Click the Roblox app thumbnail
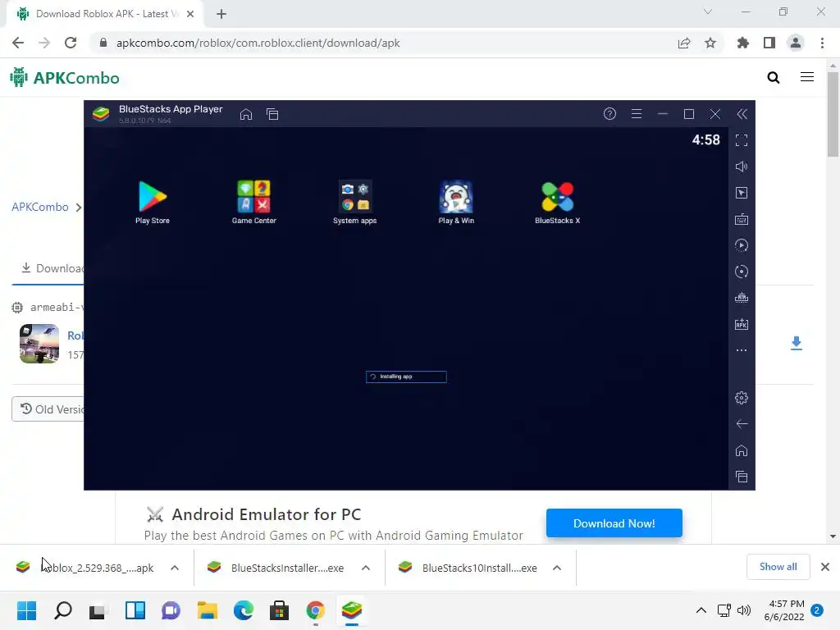This screenshot has width=840, height=630. 39,344
